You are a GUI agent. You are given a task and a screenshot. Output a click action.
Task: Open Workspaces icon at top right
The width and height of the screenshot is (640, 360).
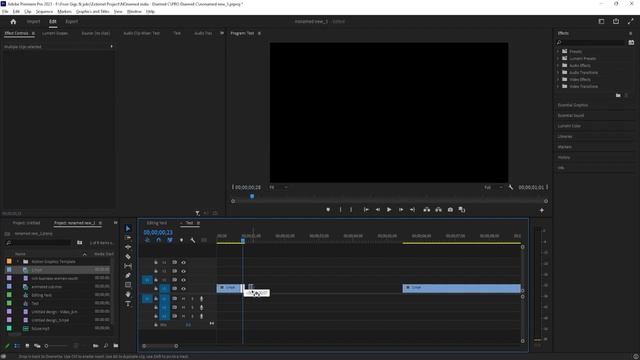coord(601,21)
